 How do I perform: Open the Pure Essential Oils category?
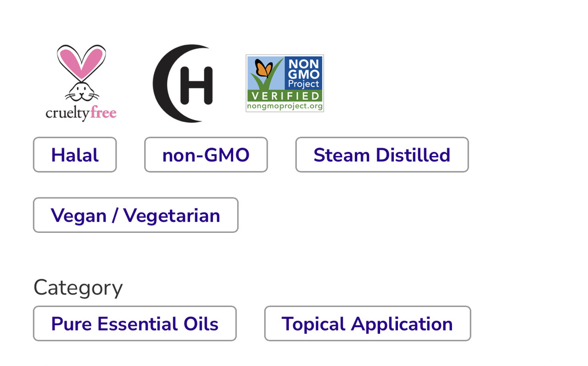click(134, 324)
